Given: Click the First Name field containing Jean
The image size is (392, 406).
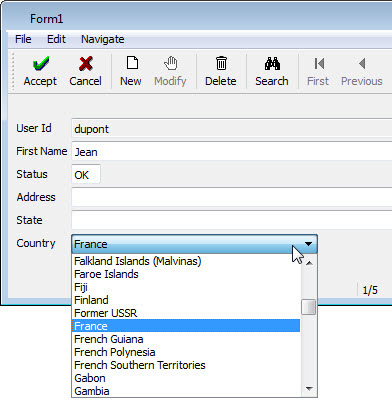Looking at the screenshot, I should [x=232, y=151].
